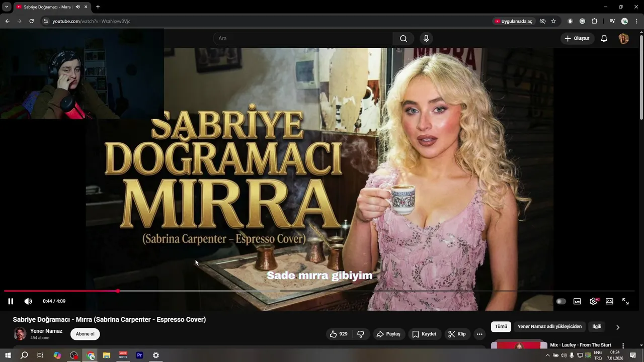Open the Extensions puzzle icon

pyautogui.click(x=595, y=21)
